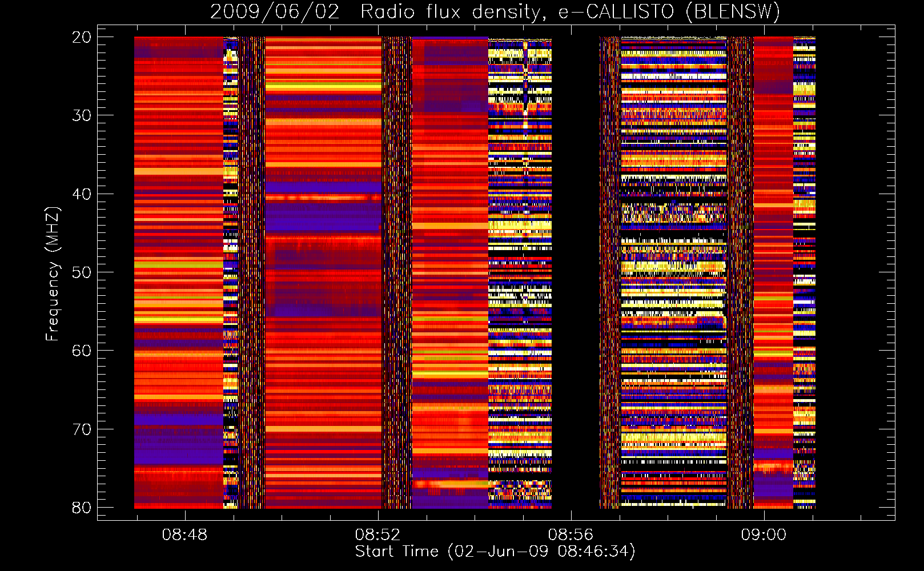Click the 'Start Time (02-Jun-09 08:46:34)' label
This screenshot has width=924, height=571.
(495, 552)
